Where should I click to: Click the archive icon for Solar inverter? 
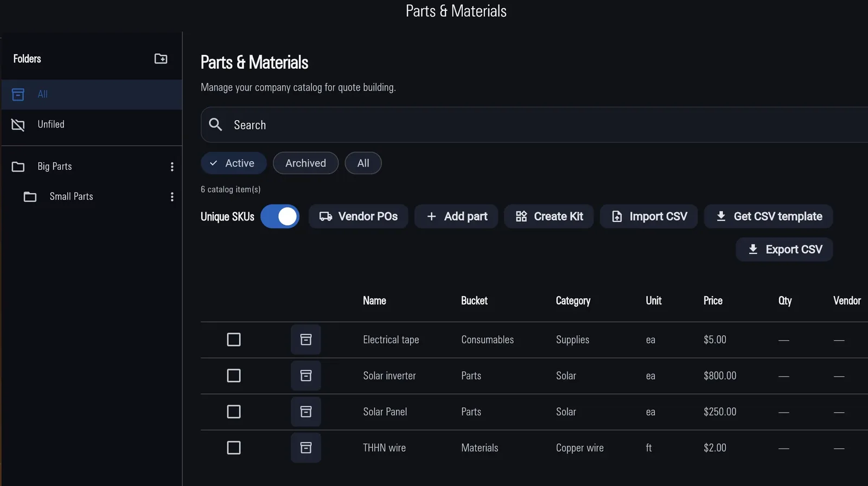pos(306,375)
